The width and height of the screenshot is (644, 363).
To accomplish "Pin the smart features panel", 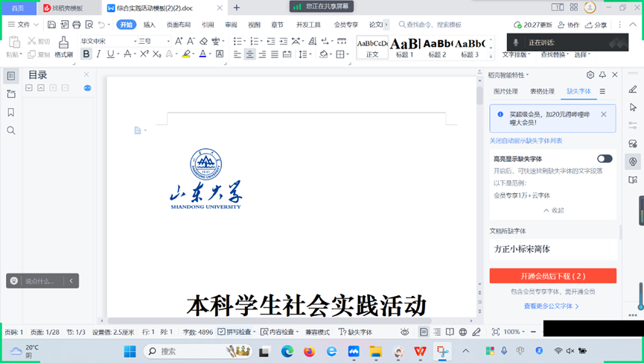I will (602, 75).
